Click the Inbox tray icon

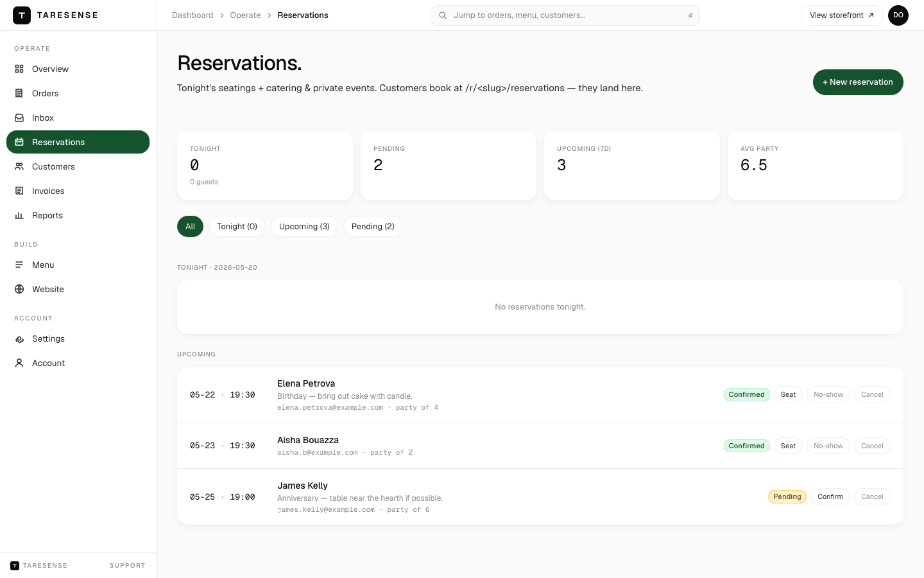click(x=19, y=118)
